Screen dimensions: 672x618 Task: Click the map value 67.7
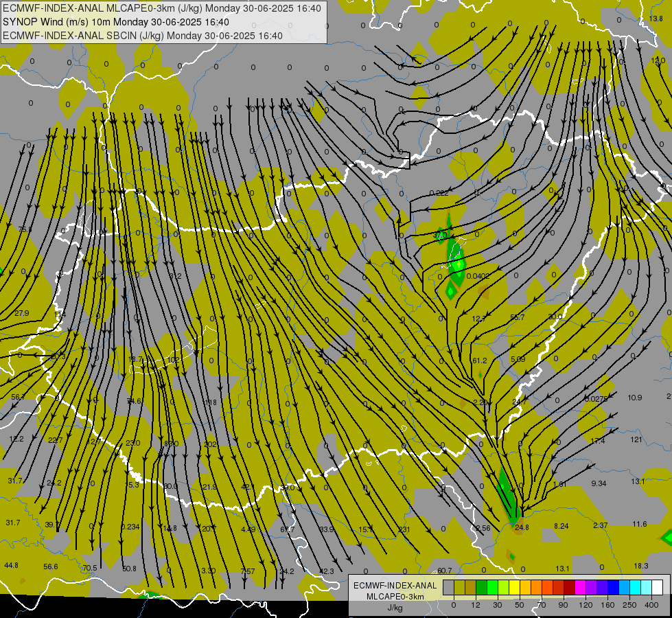[288, 529]
